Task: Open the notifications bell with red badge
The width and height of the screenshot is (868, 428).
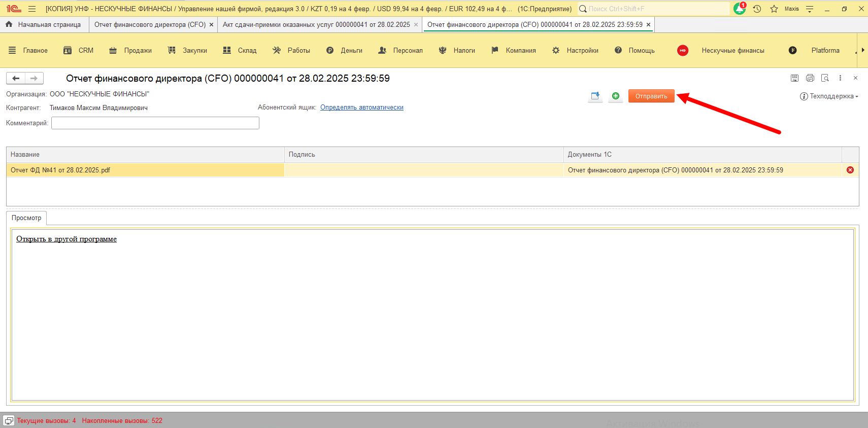Action: click(740, 9)
